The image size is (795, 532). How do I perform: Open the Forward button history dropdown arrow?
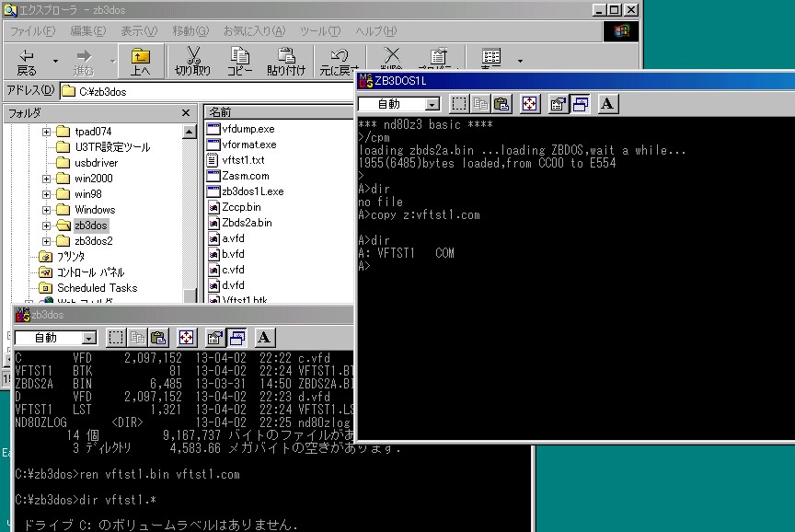pos(112,62)
